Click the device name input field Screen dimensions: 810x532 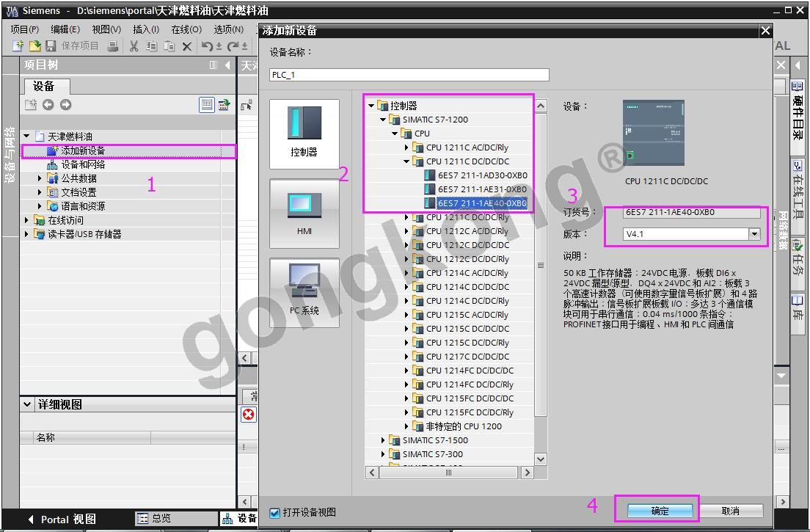409,75
